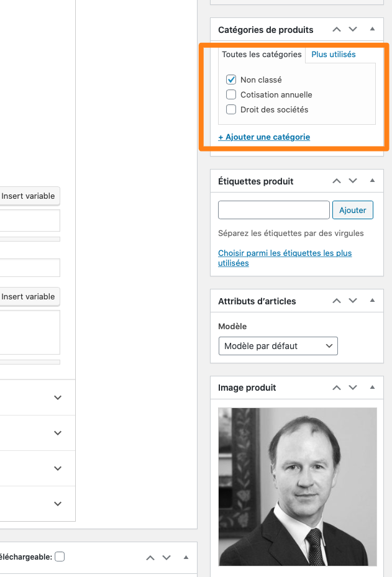Check the Cotisation annuelle category
The width and height of the screenshot is (392, 577).
231,94
